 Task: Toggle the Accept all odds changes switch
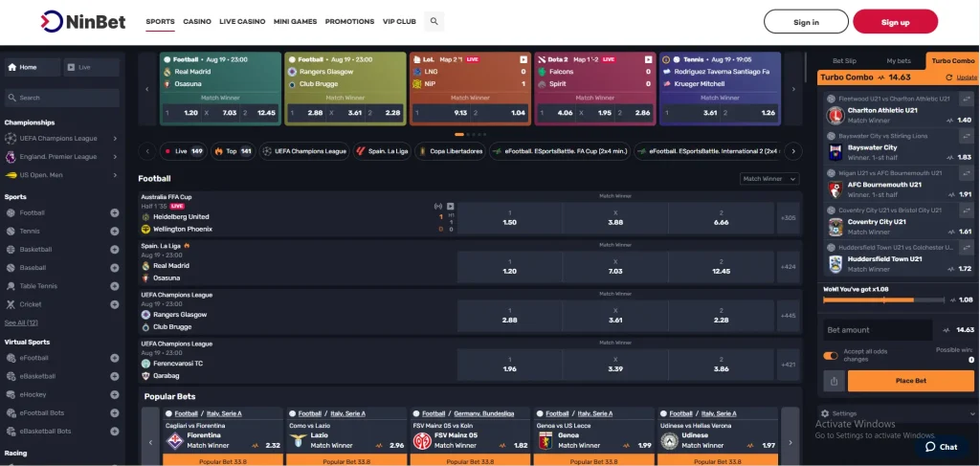pos(831,356)
